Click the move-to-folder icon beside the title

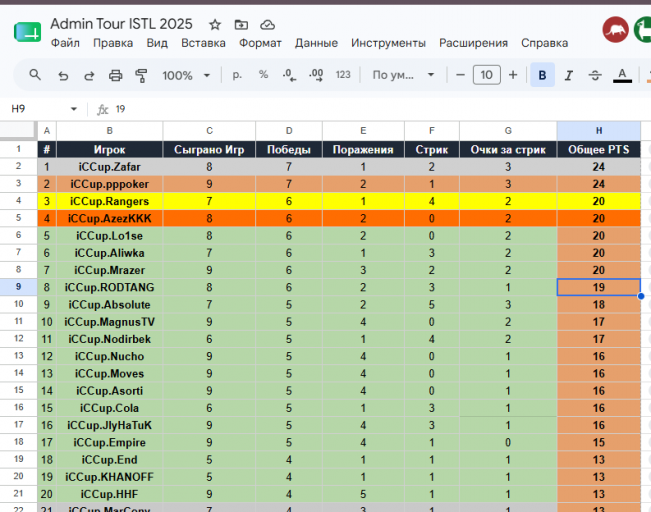tap(241, 25)
